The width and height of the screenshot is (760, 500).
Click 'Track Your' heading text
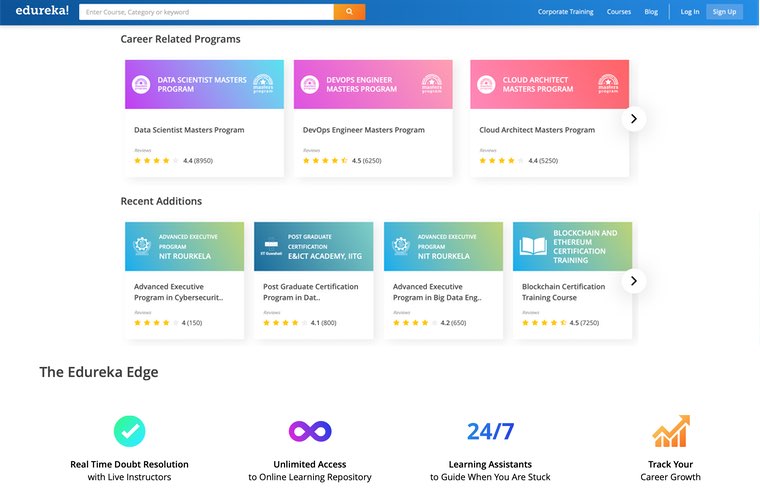point(670,464)
